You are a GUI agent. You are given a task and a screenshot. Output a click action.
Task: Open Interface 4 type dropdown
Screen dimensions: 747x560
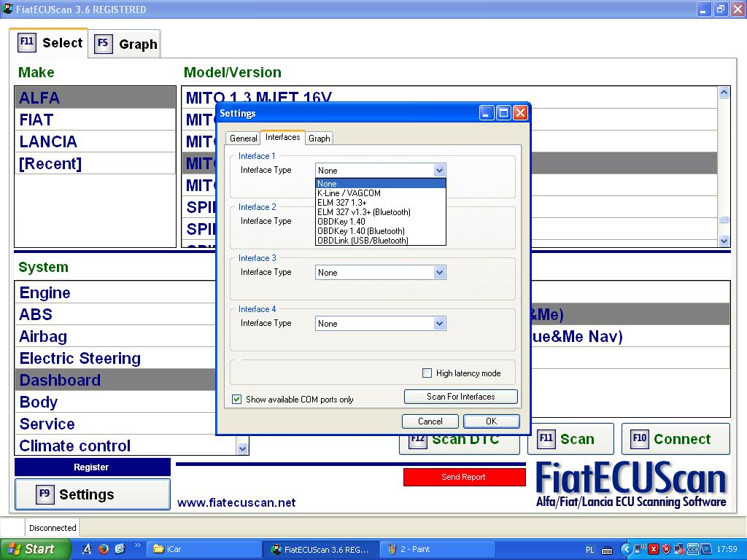tap(439, 323)
